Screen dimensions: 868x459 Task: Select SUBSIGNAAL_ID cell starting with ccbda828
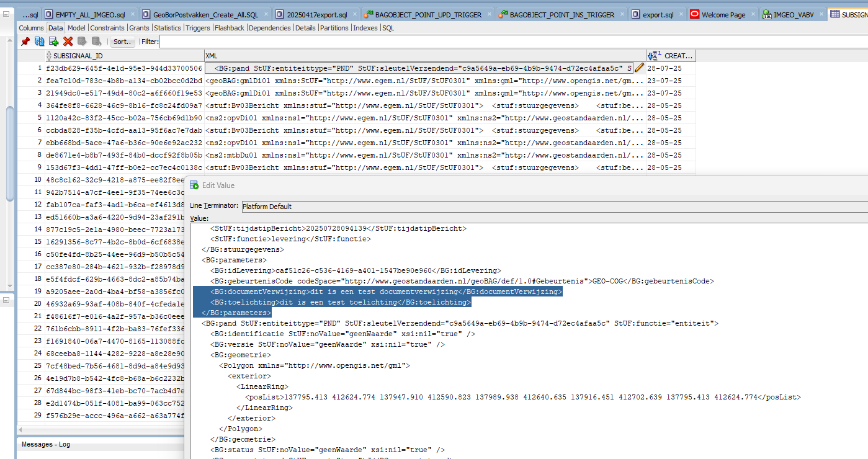point(124,130)
